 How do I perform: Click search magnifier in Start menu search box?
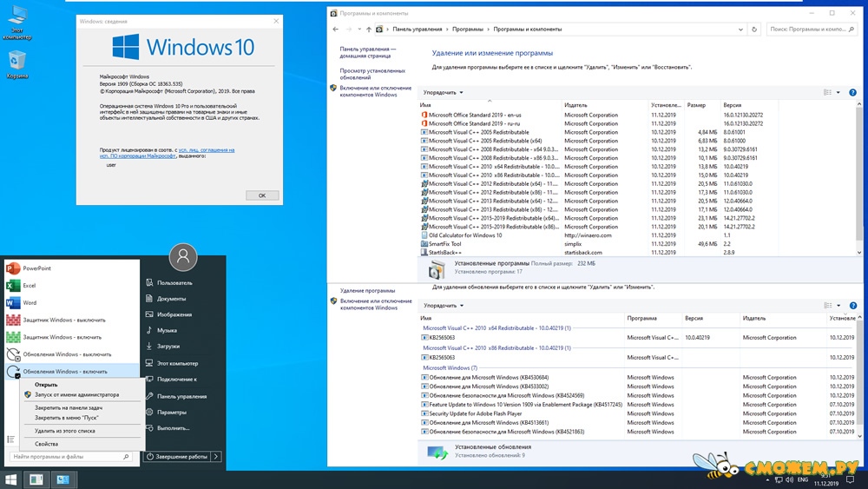pos(126,457)
